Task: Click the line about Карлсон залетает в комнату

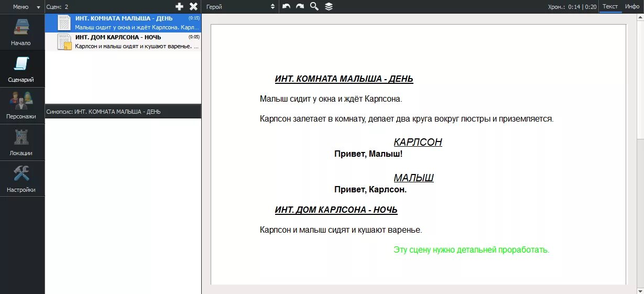Action: (x=407, y=119)
